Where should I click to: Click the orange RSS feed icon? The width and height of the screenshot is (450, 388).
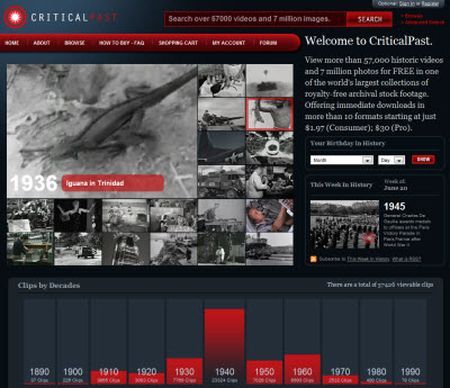[313, 259]
